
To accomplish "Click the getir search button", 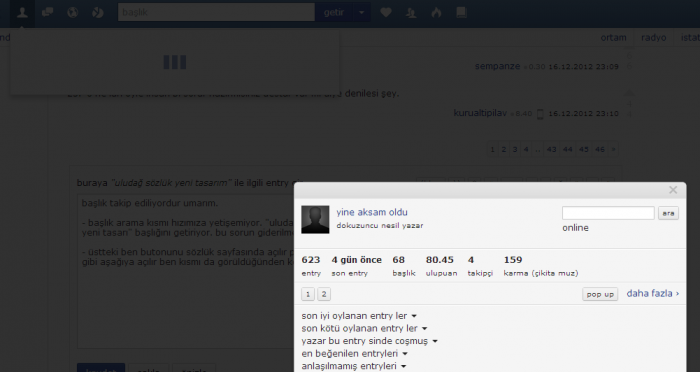I will click(x=334, y=13).
